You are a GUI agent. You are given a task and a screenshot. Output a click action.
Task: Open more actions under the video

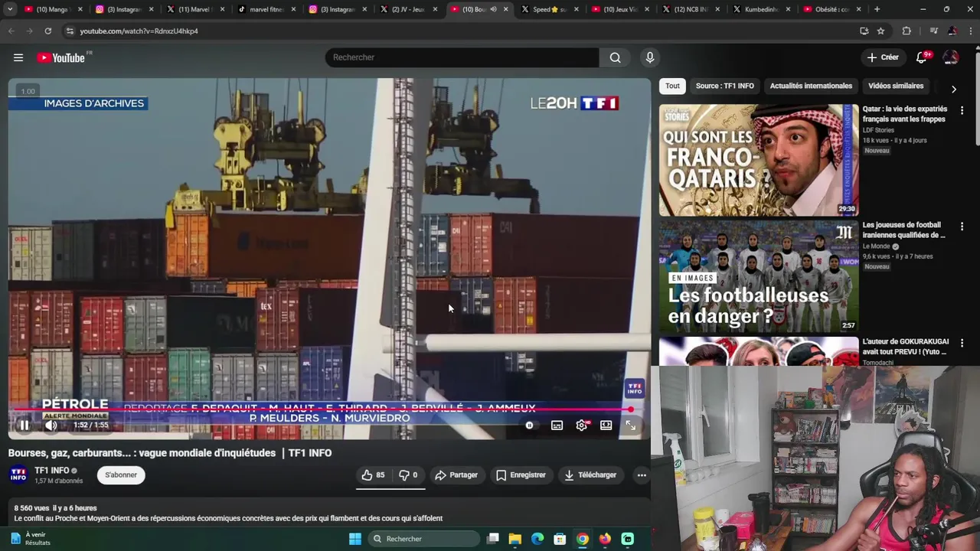tap(642, 475)
